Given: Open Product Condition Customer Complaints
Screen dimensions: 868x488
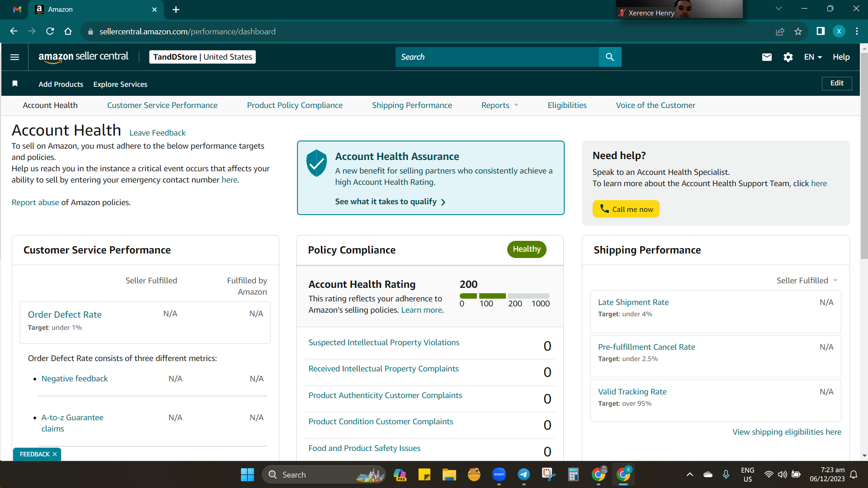Looking at the screenshot, I should point(381,422).
